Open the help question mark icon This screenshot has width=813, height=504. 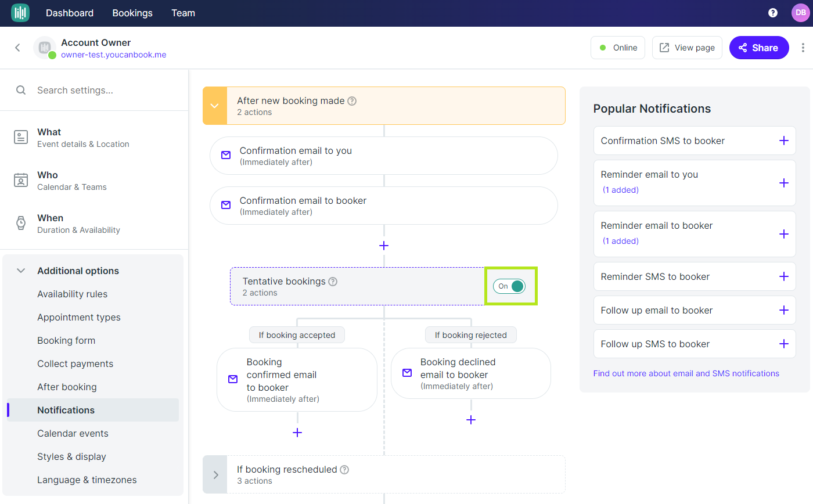772,12
